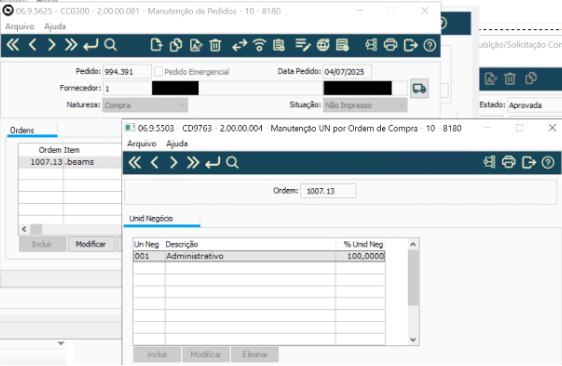Click the Fornecedor code field

pos(127,88)
